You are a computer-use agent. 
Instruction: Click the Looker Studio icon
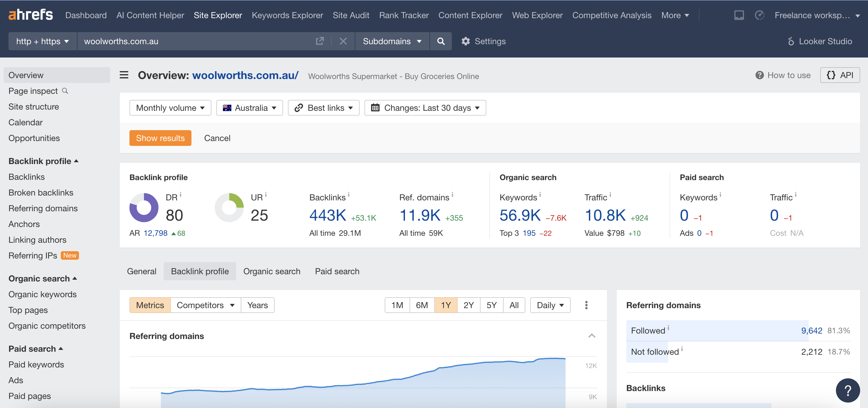pyautogui.click(x=791, y=41)
